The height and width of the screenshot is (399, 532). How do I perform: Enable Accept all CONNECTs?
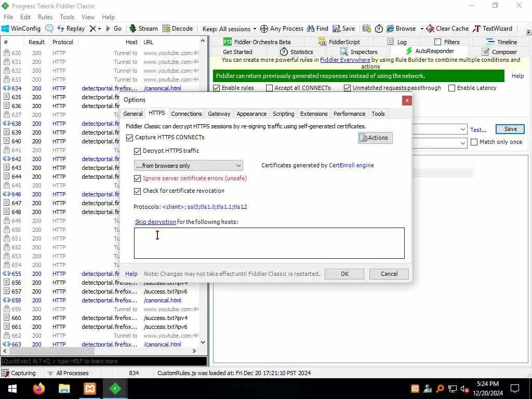tap(270, 88)
